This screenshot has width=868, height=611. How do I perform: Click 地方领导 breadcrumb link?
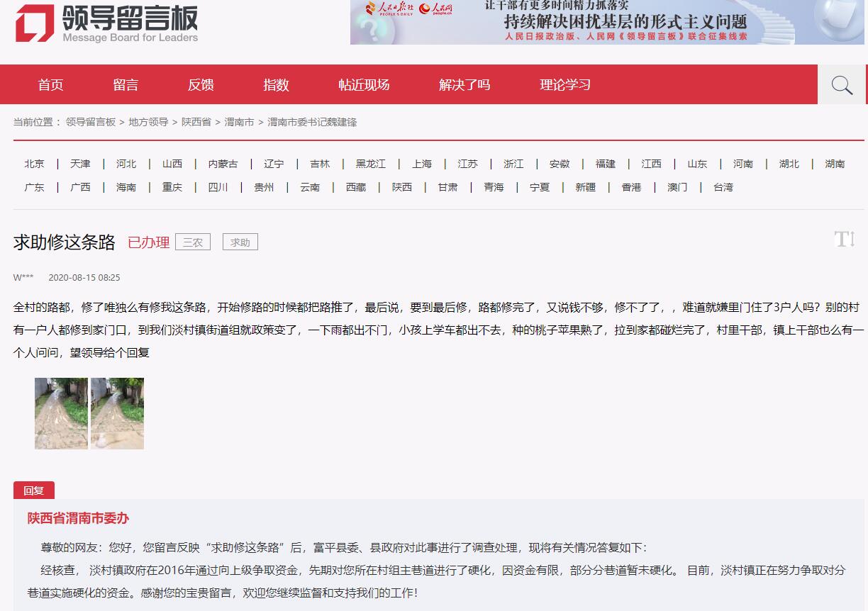(x=148, y=122)
